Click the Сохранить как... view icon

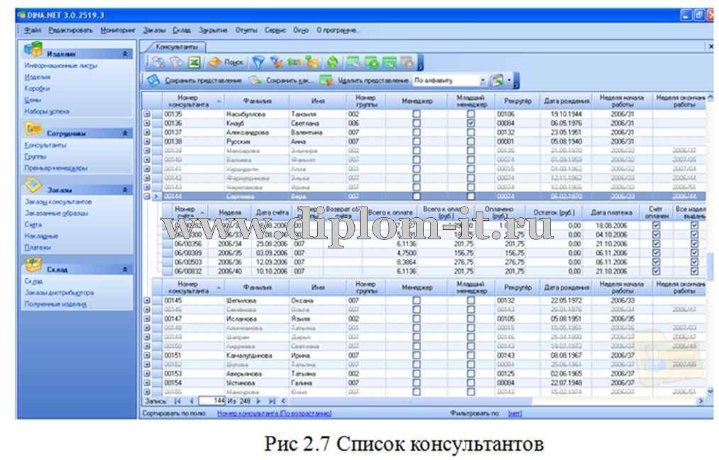coord(255,80)
